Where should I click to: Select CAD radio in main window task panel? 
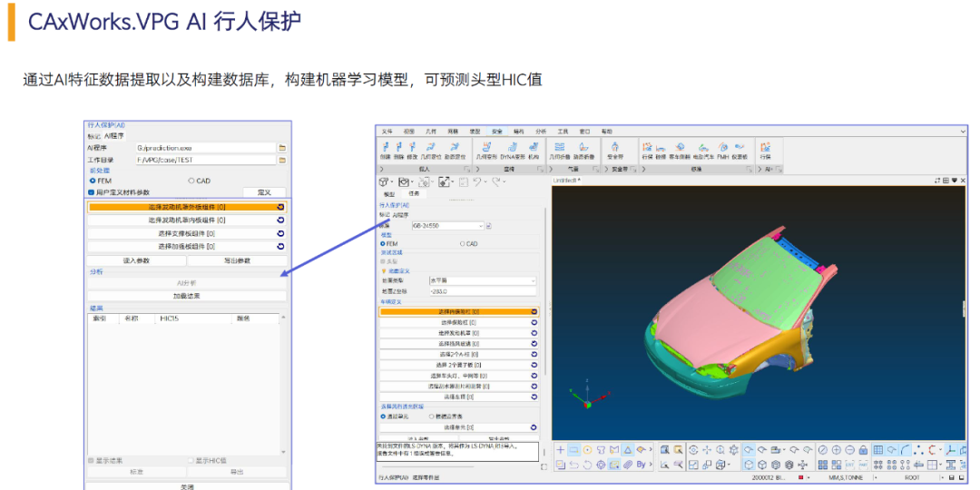[463, 244]
